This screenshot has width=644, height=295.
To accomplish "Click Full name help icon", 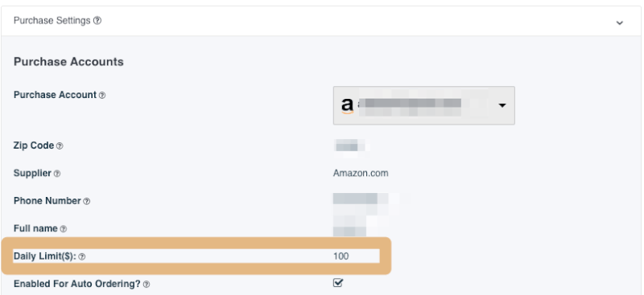I will coord(64,229).
